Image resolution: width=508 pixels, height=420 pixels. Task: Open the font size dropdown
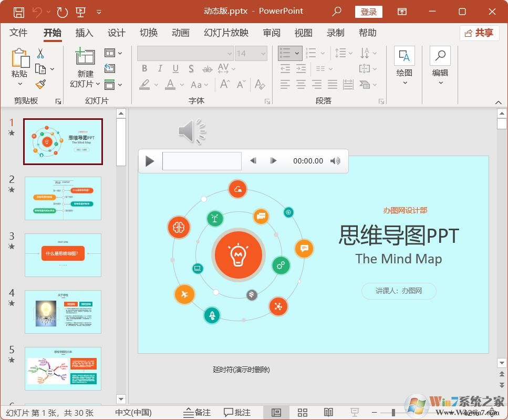coord(263,54)
